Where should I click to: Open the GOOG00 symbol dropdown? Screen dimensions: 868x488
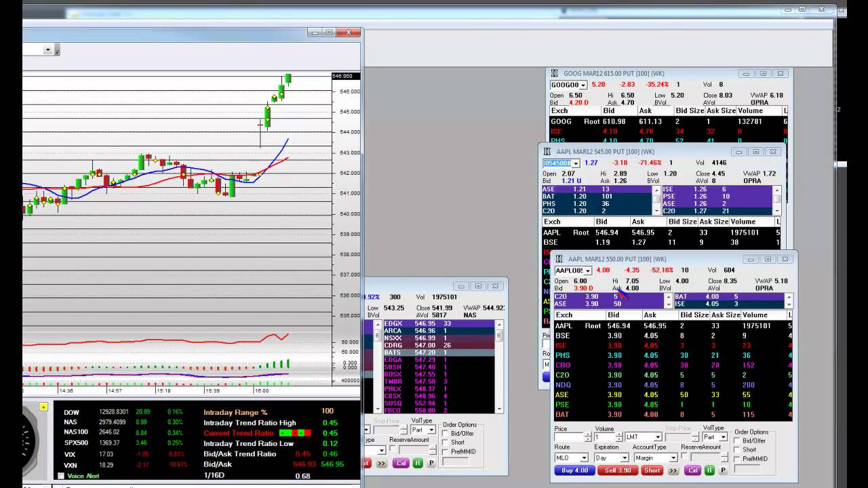click(x=583, y=85)
